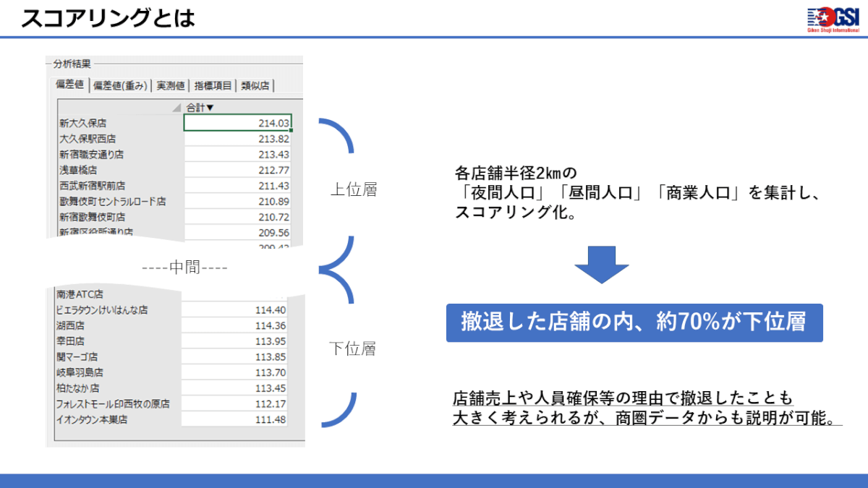868x488 pixels.
Task: Click the 113.95 value cell
Action: click(x=235, y=341)
